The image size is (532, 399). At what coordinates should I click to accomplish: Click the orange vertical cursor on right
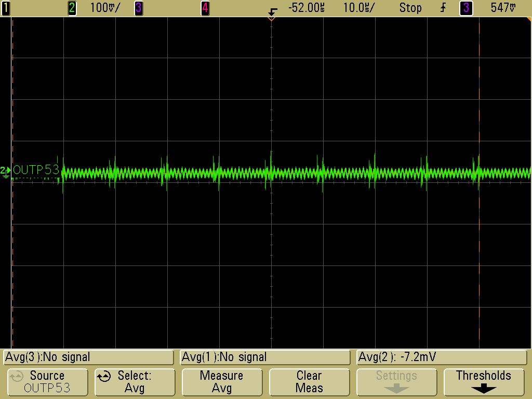coord(479,182)
